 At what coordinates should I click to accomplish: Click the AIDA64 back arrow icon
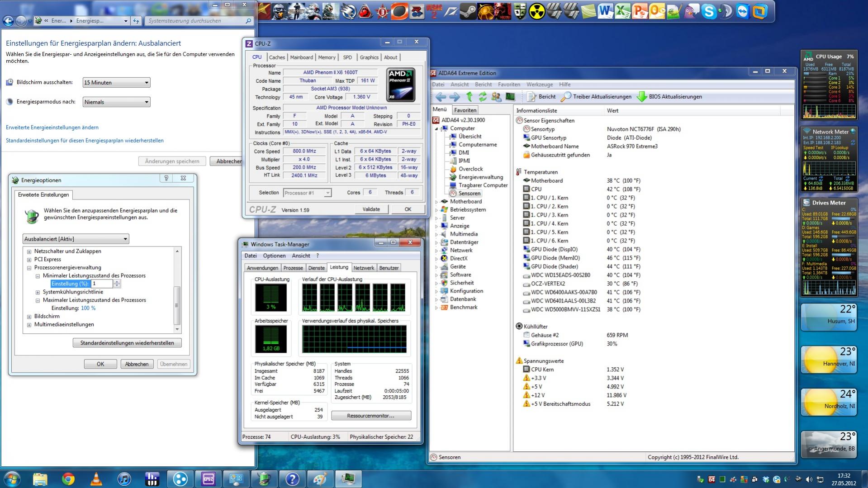[441, 97]
